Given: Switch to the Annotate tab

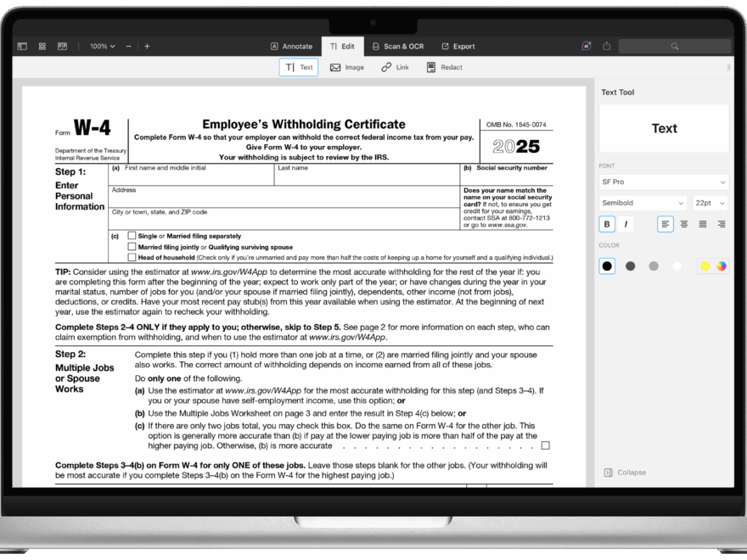Looking at the screenshot, I should tap(291, 46).
